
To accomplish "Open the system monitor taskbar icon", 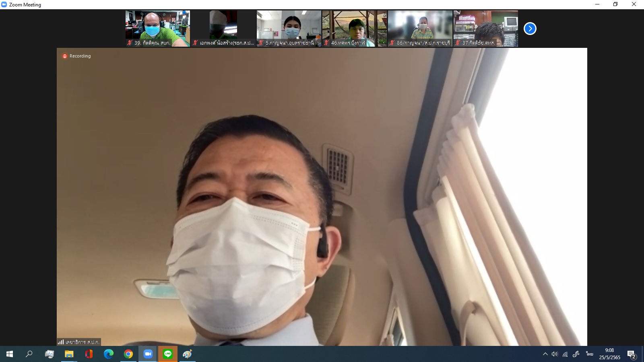I will coord(50,354).
